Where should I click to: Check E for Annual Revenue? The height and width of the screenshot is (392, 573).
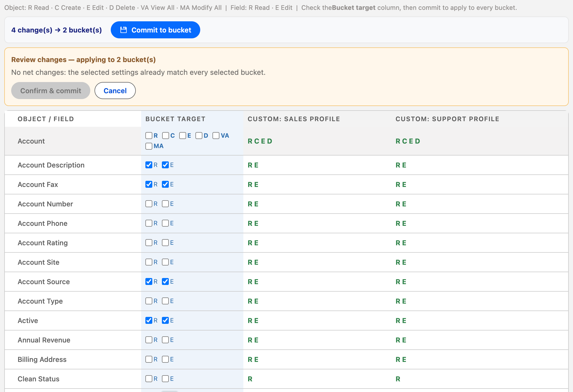165,340
